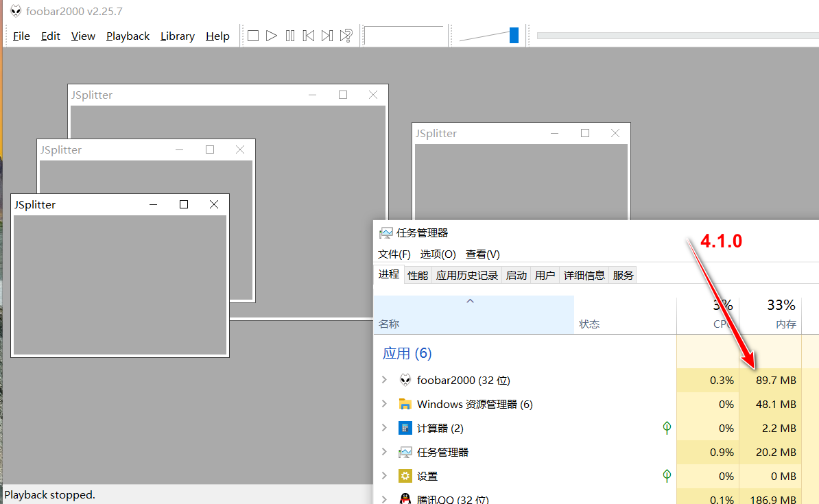
Task: Select the Windows 资源管理器 (6) process name
Action: pyautogui.click(x=475, y=405)
